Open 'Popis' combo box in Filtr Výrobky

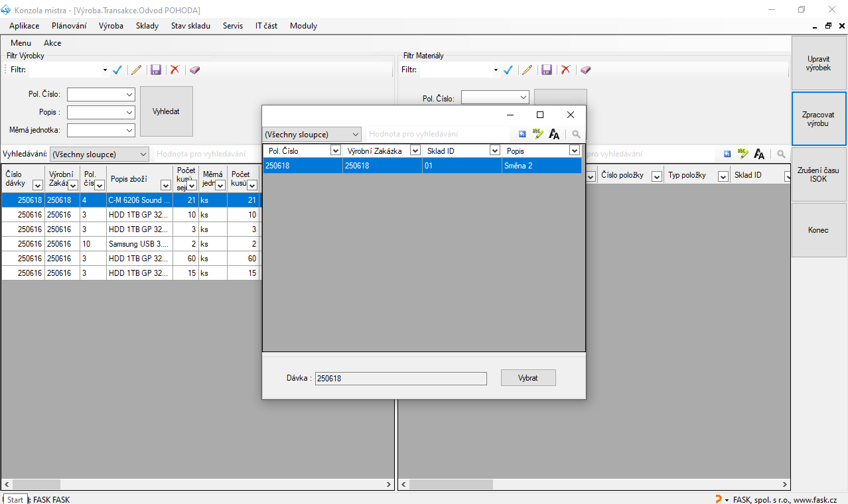(129, 113)
